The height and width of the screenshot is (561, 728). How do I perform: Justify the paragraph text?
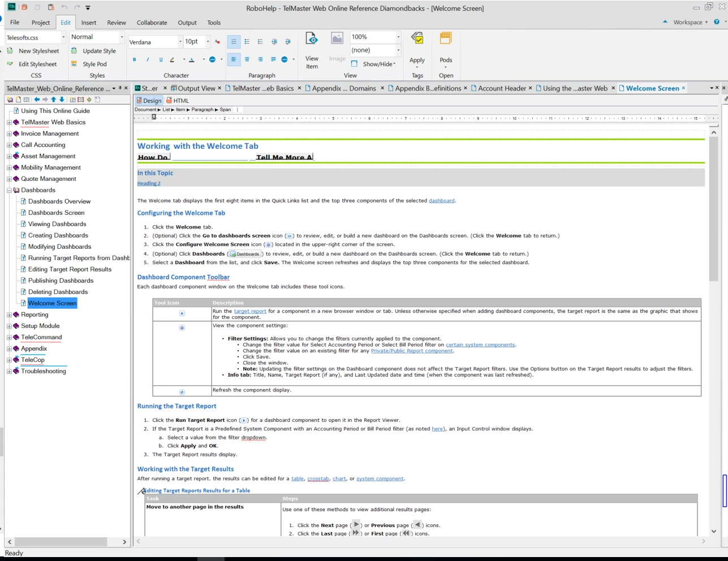273,59
